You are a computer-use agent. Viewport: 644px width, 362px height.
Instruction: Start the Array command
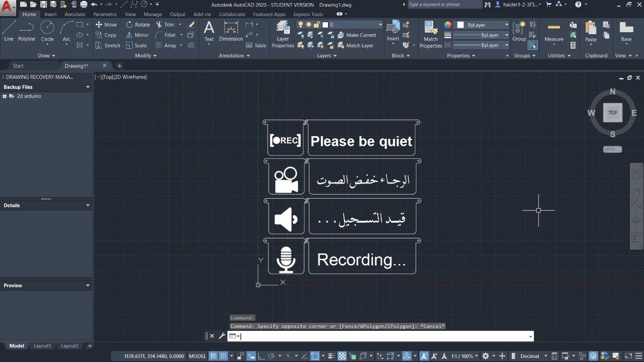click(166, 45)
